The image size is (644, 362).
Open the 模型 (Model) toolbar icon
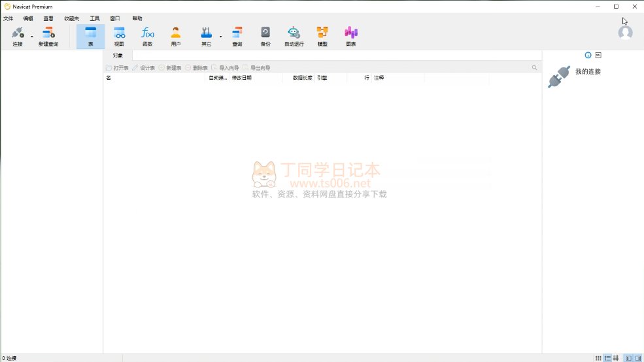pos(322,36)
